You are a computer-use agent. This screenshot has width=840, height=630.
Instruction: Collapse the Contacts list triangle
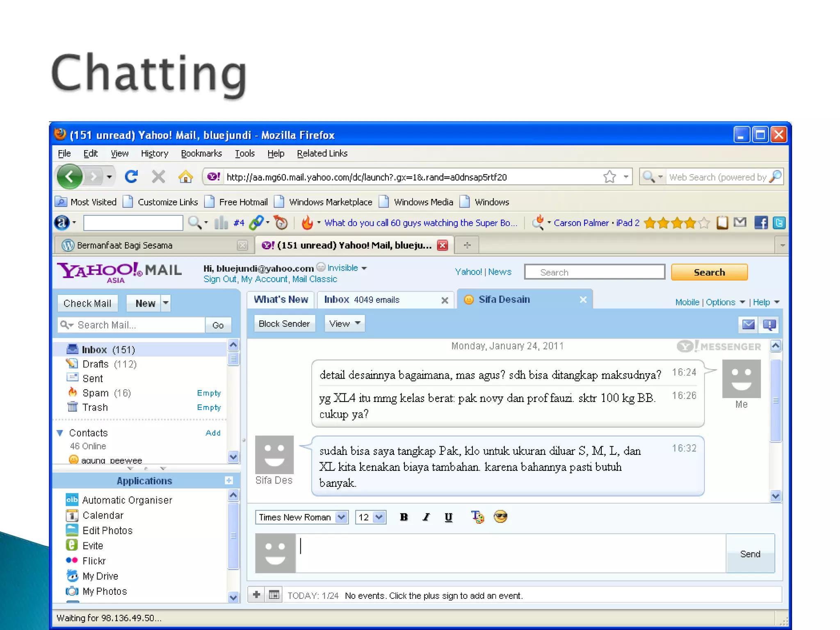[x=60, y=433]
